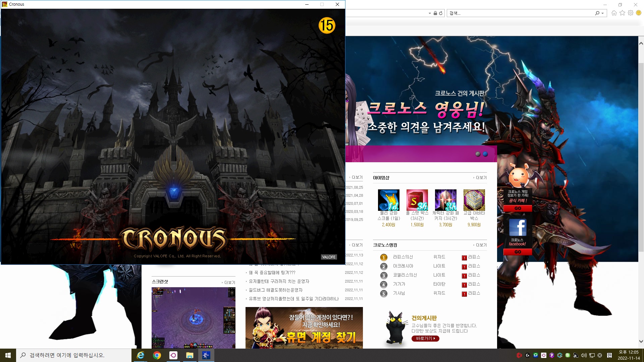The width and height of the screenshot is (644, 362).
Task: Open the address bar history dropdown arrow
Action: [430, 13]
